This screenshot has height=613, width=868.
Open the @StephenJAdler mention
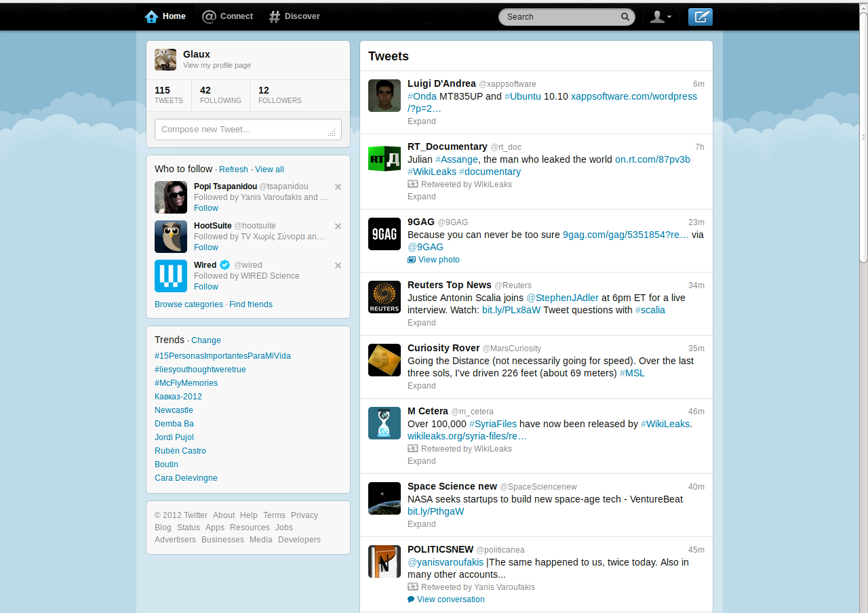click(562, 298)
